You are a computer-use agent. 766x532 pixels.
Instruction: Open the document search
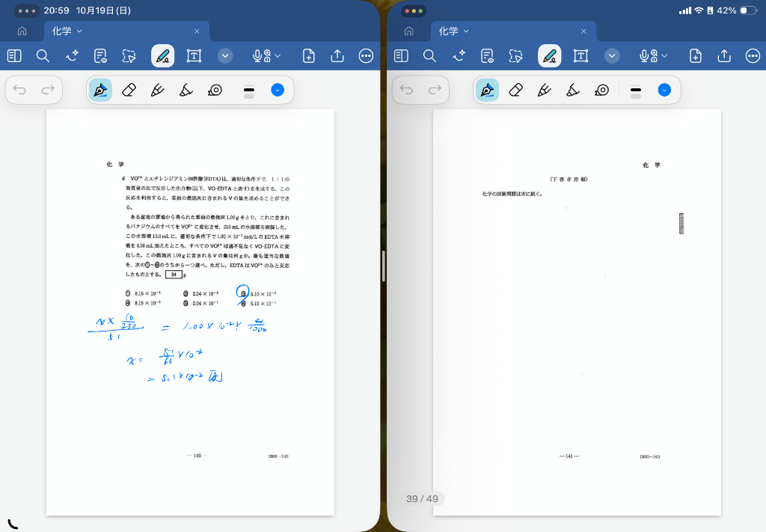(x=43, y=55)
